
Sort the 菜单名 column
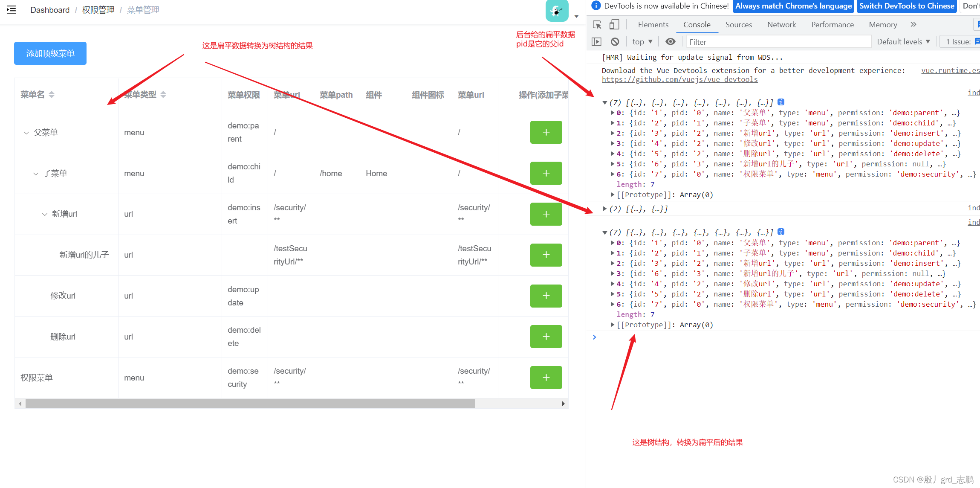click(x=52, y=95)
